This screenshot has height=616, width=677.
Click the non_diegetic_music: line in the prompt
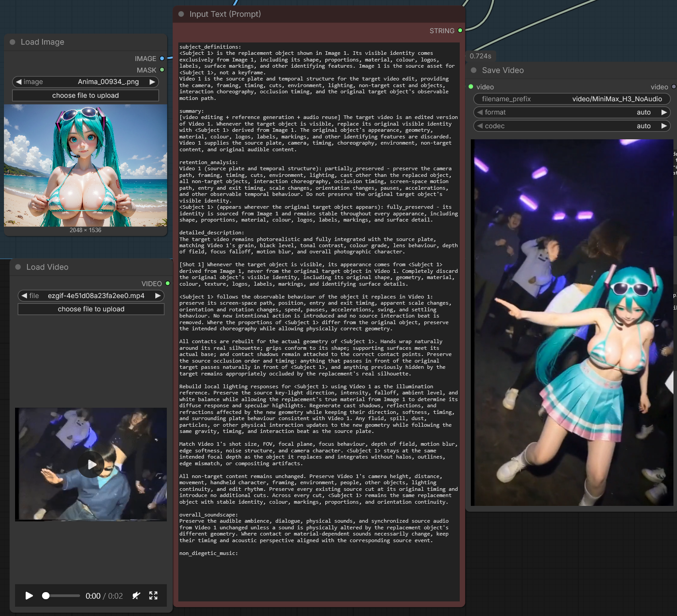208,553
